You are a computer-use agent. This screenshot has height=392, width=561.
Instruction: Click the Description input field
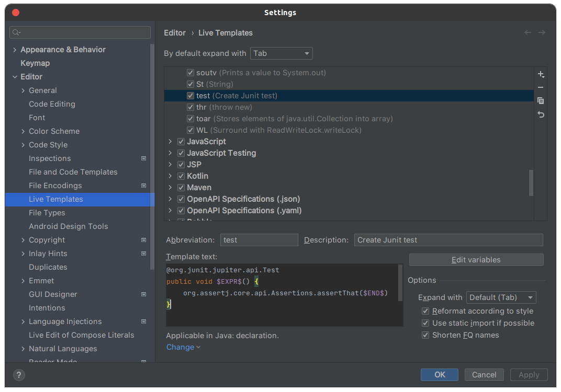[448, 240]
